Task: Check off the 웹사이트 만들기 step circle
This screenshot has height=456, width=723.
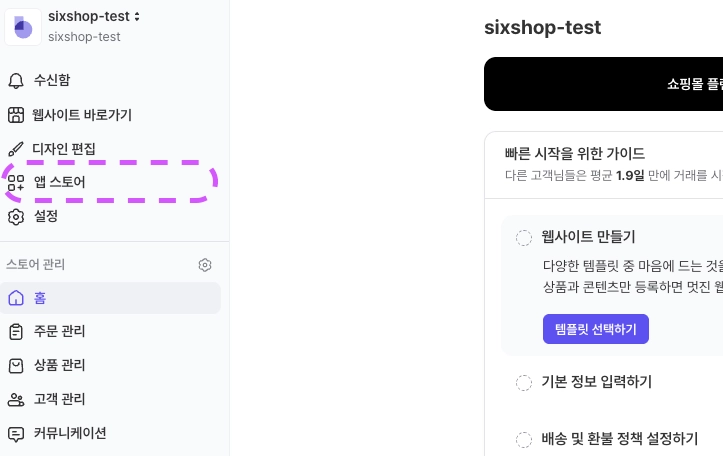Action: click(524, 237)
